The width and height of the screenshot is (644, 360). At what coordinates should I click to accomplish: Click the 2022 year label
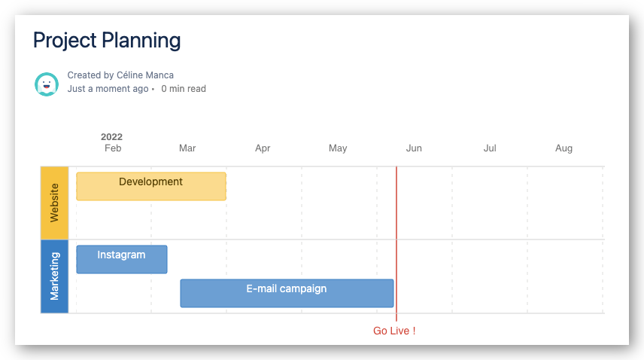tap(111, 137)
